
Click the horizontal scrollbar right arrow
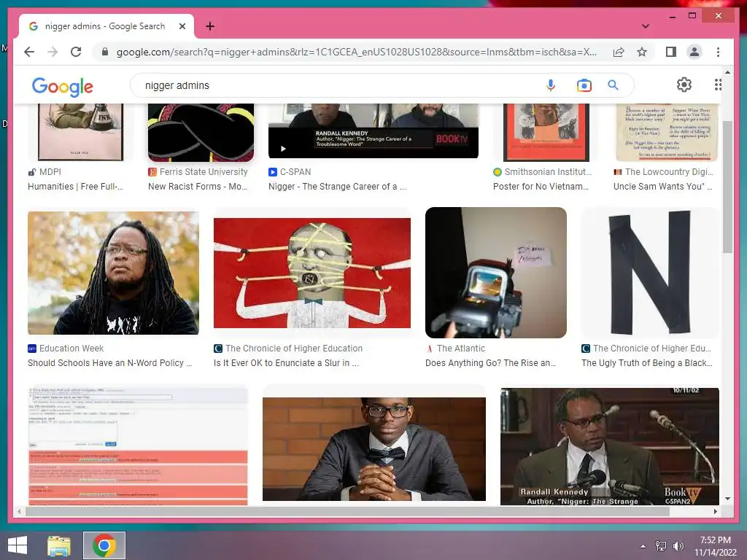click(715, 511)
